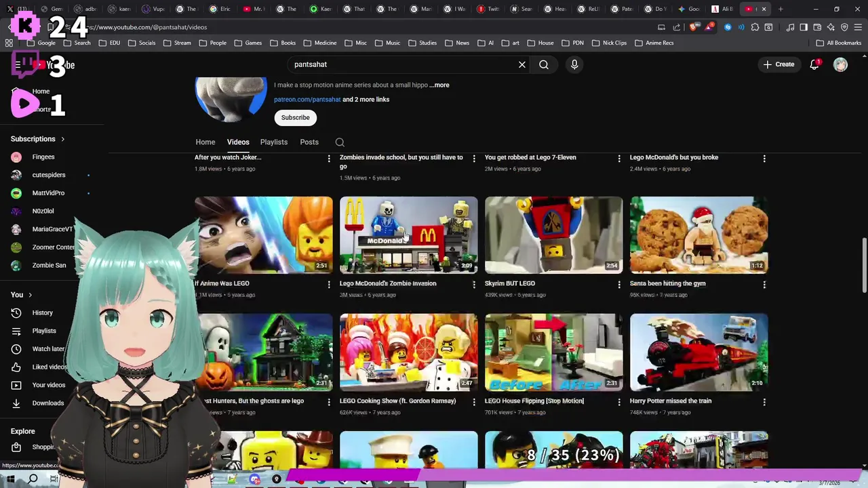Open browser hamburger main menu
Viewport: 868px width, 488px height.
click(858, 27)
